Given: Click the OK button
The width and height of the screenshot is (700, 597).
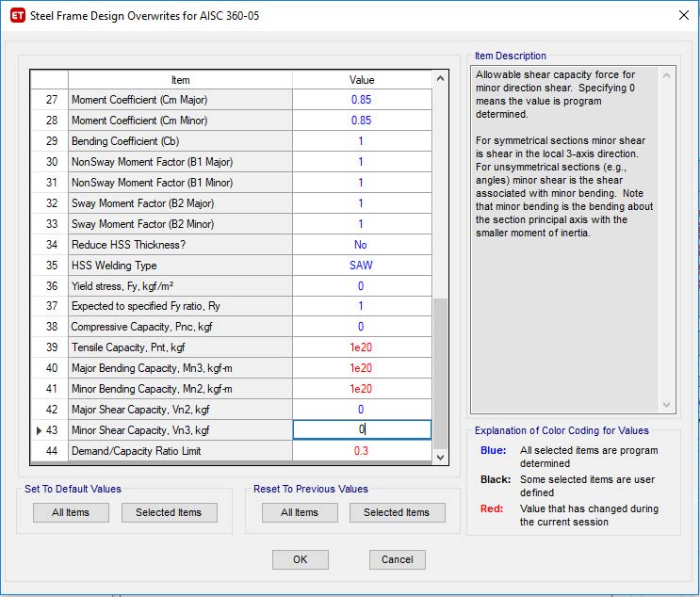Looking at the screenshot, I should coord(300,559).
